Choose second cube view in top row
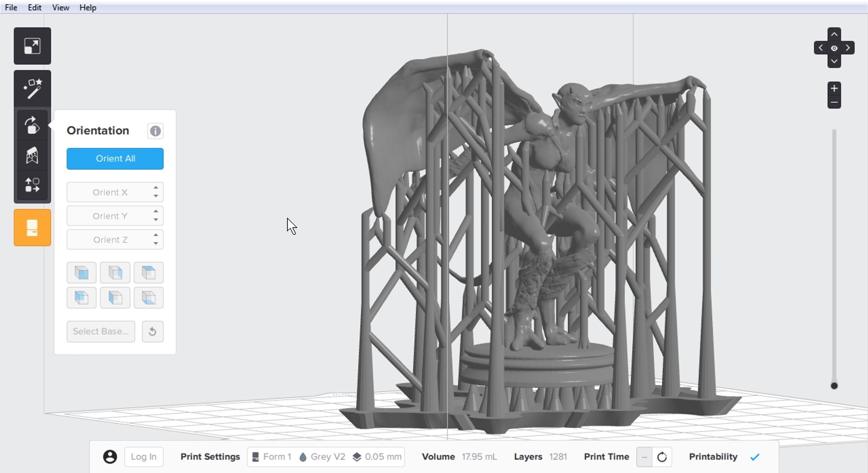 point(115,273)
